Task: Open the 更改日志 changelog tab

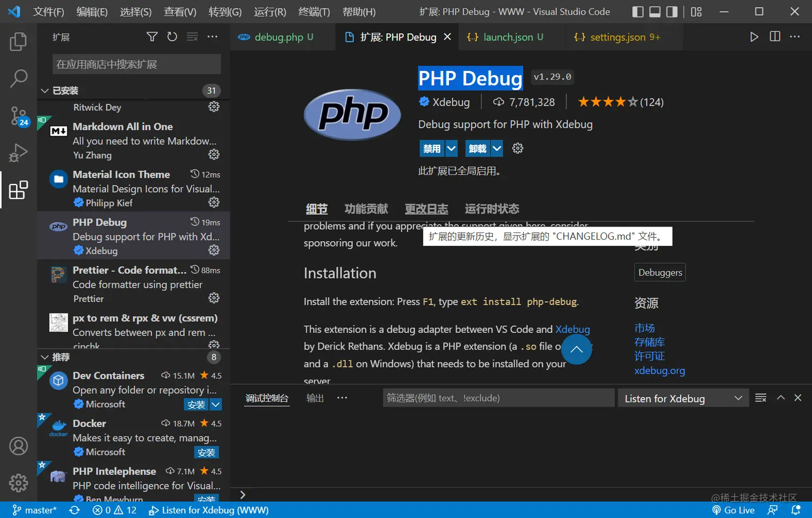Action: coord(426,209)
